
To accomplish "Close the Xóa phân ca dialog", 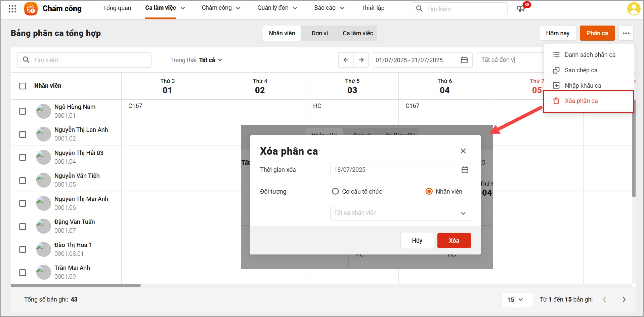I will (463, 151).
